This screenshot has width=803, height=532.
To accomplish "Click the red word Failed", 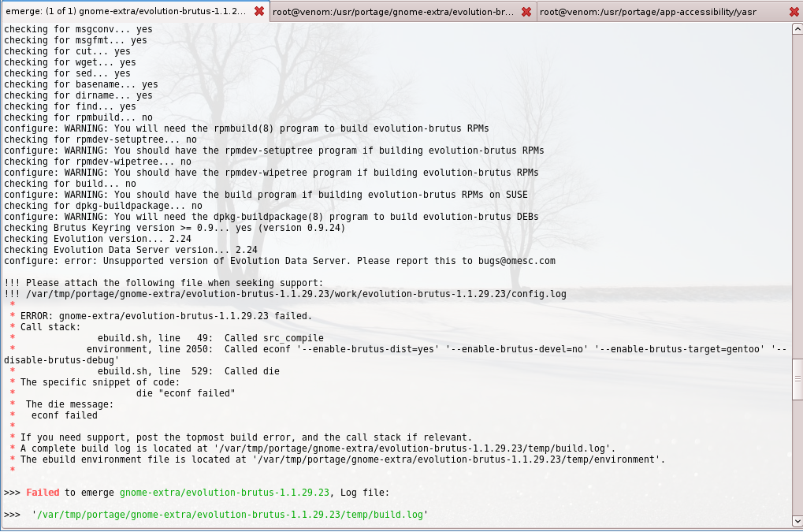I will 43,493.
